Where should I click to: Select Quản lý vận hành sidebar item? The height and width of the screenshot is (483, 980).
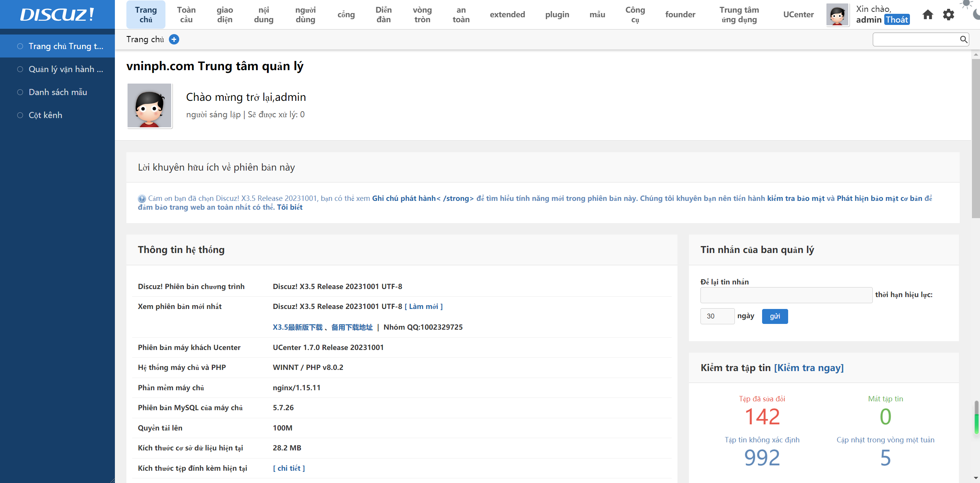(57, 69)
